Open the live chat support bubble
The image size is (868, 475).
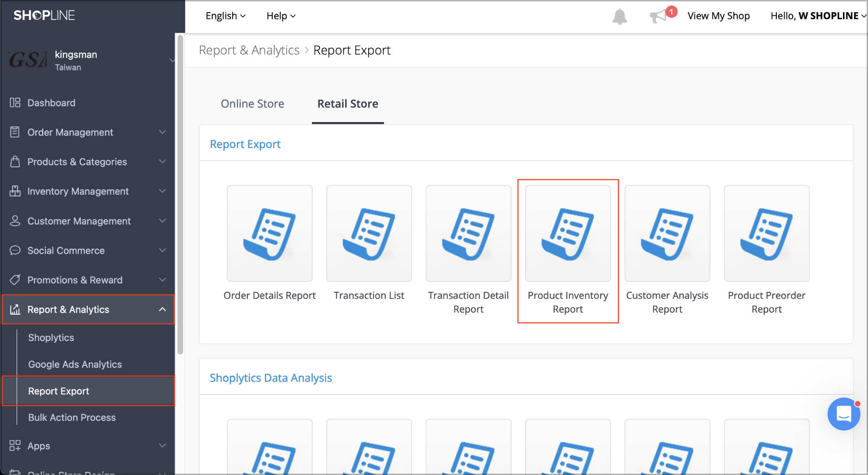click(843, 414)
